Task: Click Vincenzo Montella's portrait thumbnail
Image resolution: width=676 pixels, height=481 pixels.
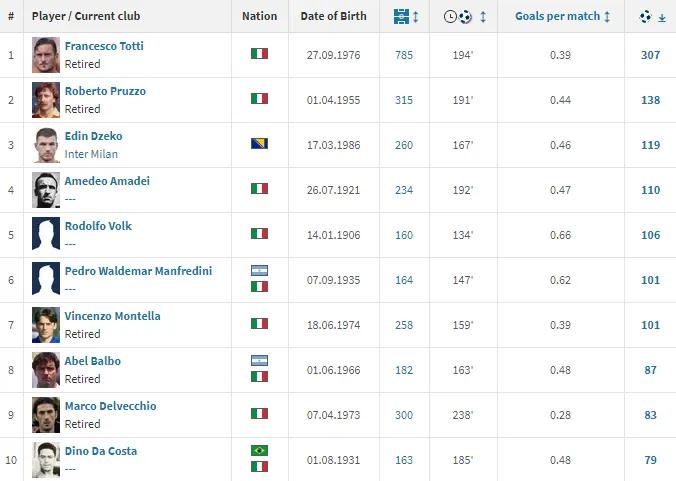Action: (x=45, y=324)
